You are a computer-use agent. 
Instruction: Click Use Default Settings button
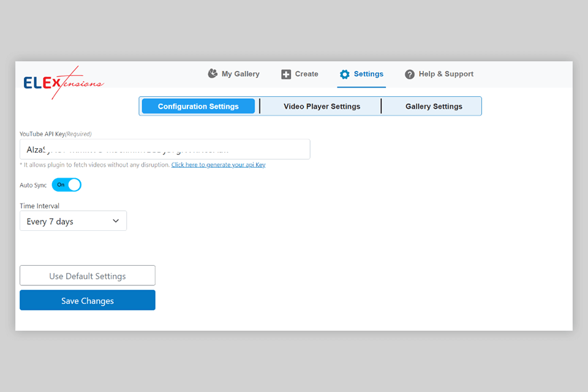(x=88, y=276)
